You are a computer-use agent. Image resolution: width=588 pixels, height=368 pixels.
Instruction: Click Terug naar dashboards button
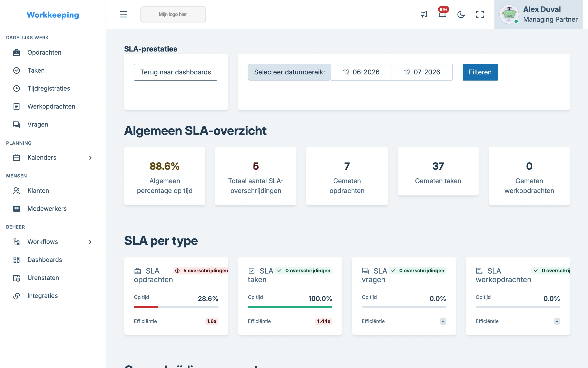(x=175, y=72)
